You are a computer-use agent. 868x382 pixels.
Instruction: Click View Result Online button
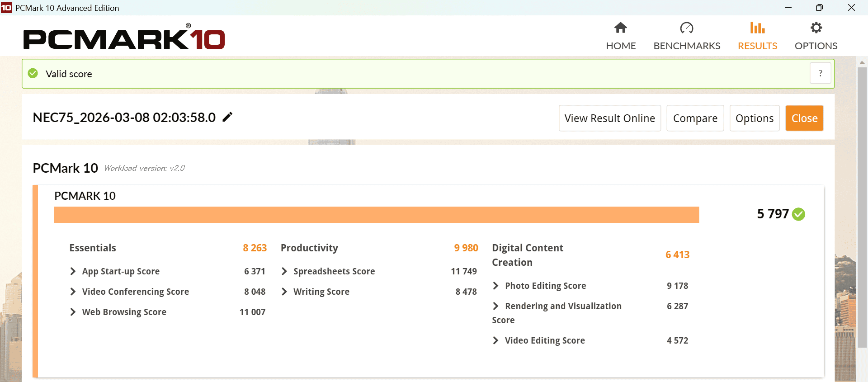tap(609, 118)
